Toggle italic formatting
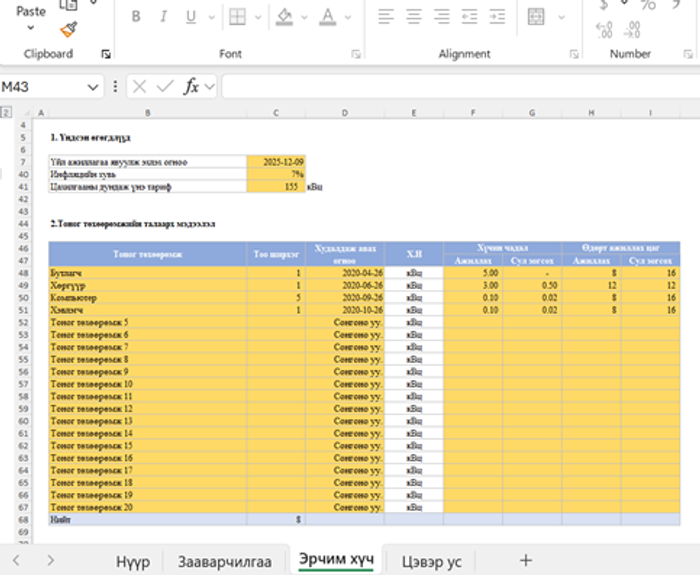700x575 pixels. (162, 17)
